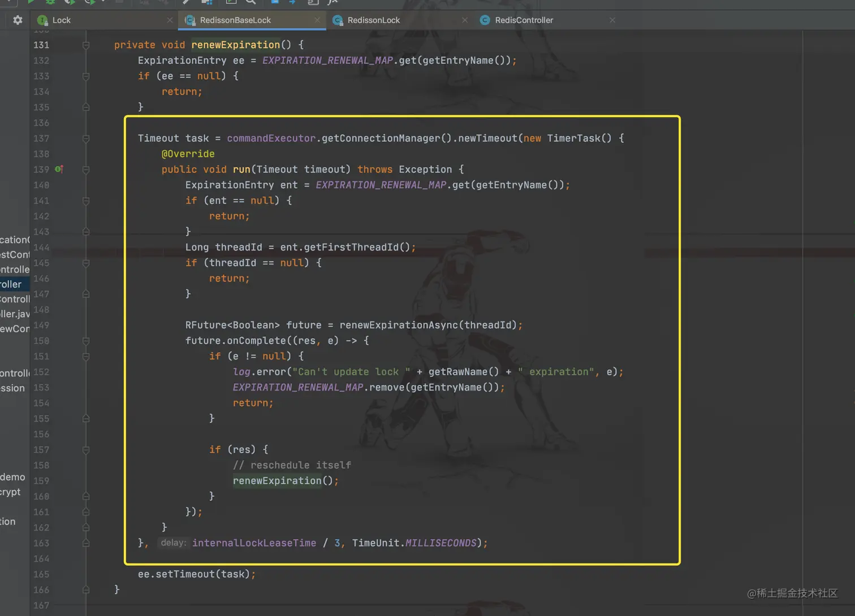
Task: Click getFirstThreadId on line 144
Action: (351, 247)
